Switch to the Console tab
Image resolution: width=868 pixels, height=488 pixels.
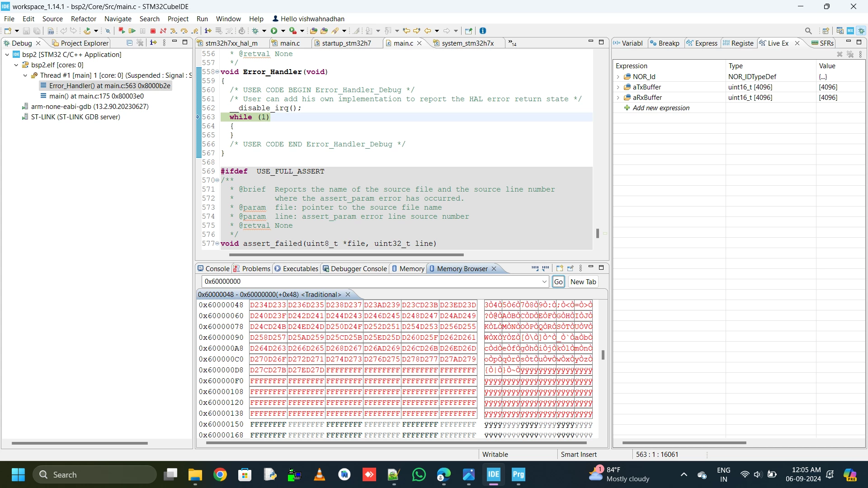[213, 268]
